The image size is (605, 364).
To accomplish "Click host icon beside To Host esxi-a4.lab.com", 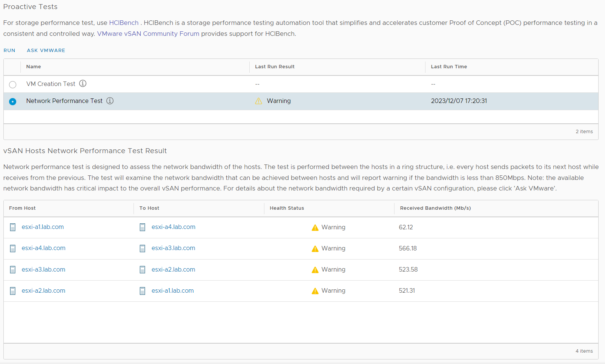I will pos(143,227).
